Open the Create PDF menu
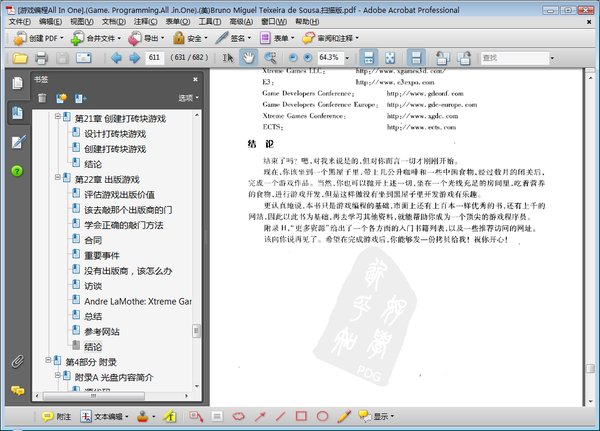The image size is (600, 431). pos(38,38)
